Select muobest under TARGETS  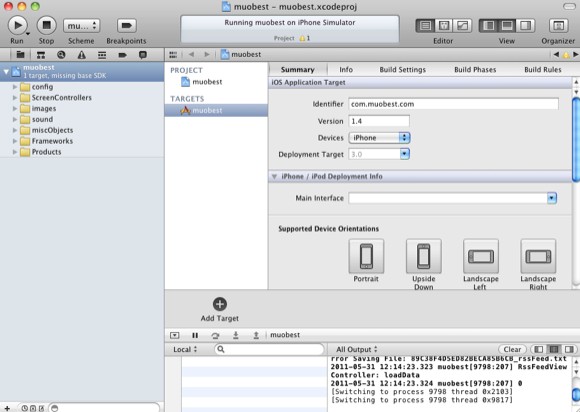tap(216, 110)
